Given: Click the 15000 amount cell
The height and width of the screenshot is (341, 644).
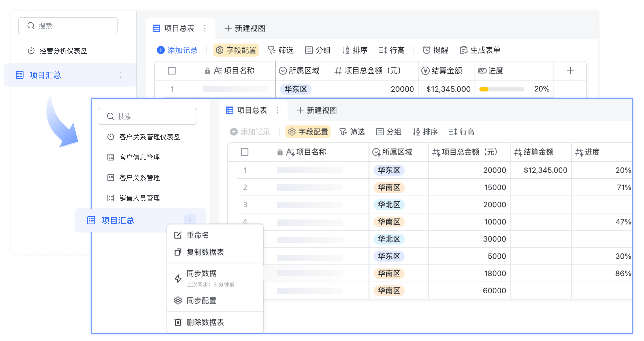Looking at the screenshot, I should (x=470, y=187).
